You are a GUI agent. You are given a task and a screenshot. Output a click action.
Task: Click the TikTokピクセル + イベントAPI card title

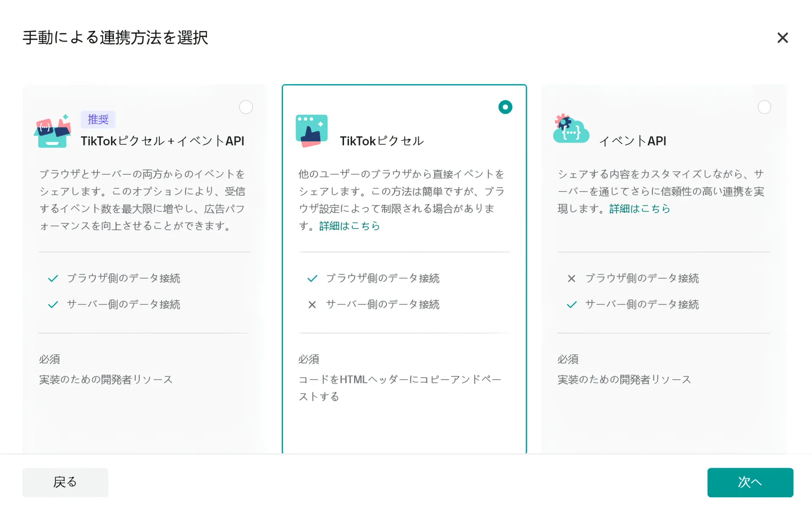coord(162,141)
